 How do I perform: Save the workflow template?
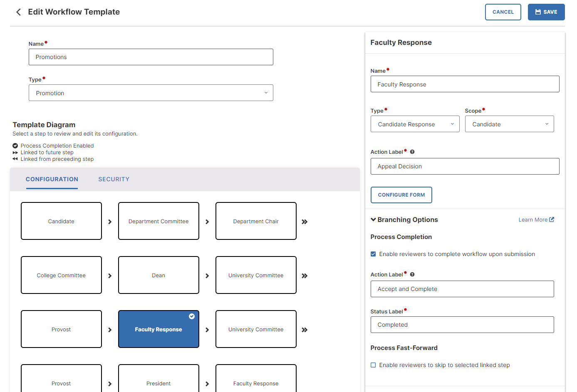tap(546, 12)
